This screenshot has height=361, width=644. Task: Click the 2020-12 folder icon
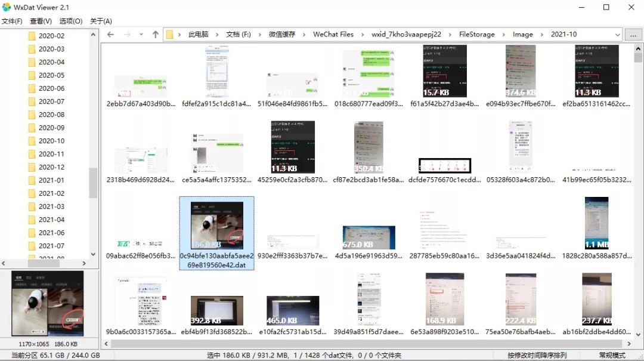[x=32, y=167]
